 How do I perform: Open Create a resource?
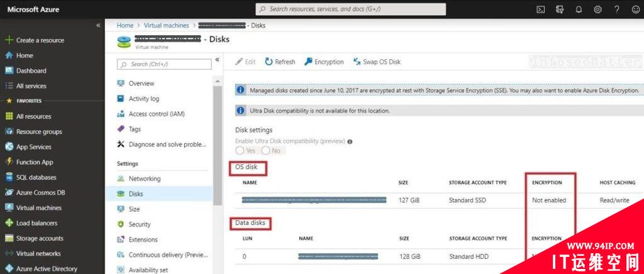[40, 40]
